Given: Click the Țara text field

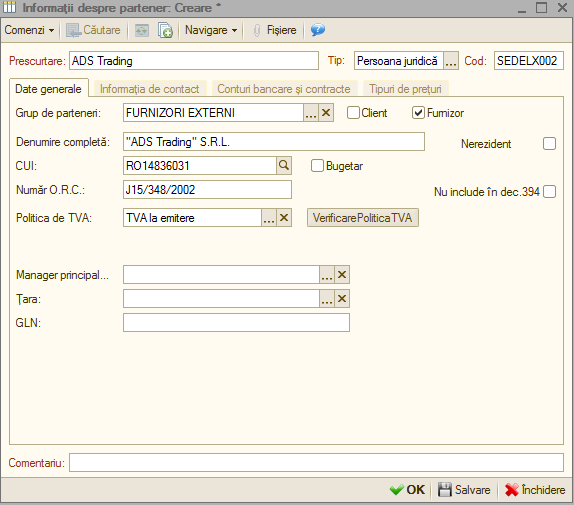Looking at the screenshot, I should pyautogui.click(x=221, y=299).
